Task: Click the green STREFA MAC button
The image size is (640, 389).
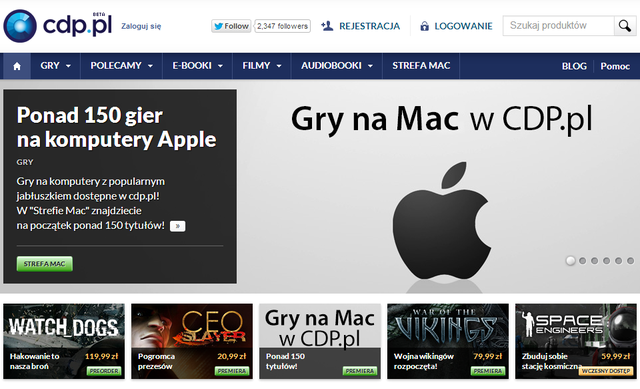Action: point(44,264)
